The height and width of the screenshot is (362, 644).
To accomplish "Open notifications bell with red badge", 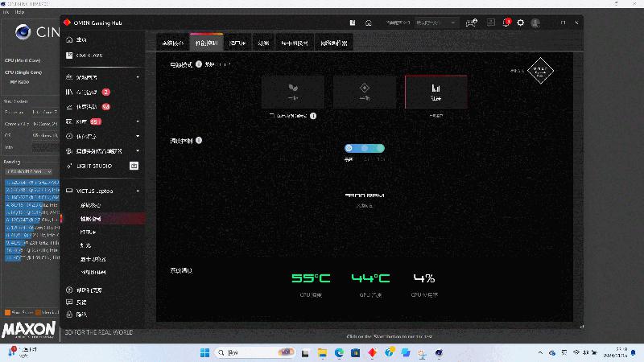I will pos(506,23).
